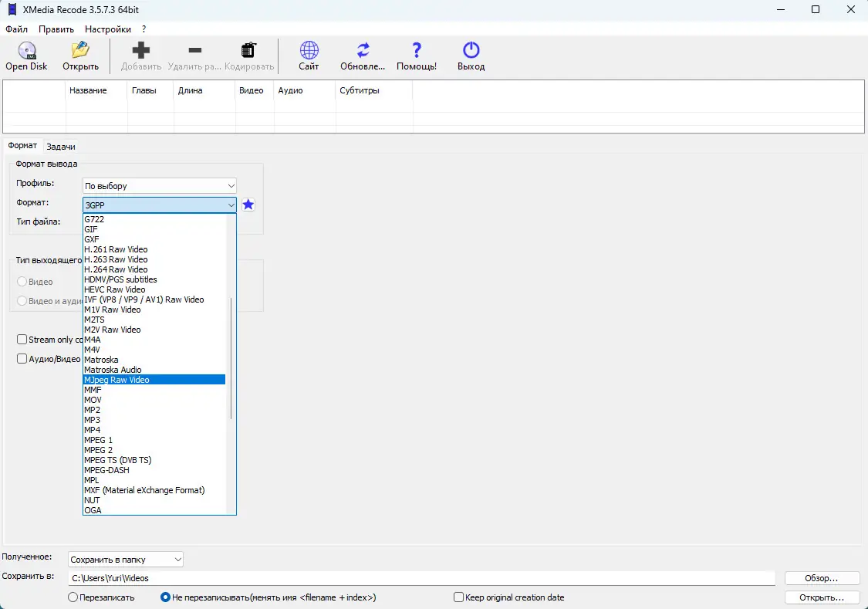This screenshot has height=609, width=868.
Task: Select OGA in the format list
Action: (x=154, y=510)
